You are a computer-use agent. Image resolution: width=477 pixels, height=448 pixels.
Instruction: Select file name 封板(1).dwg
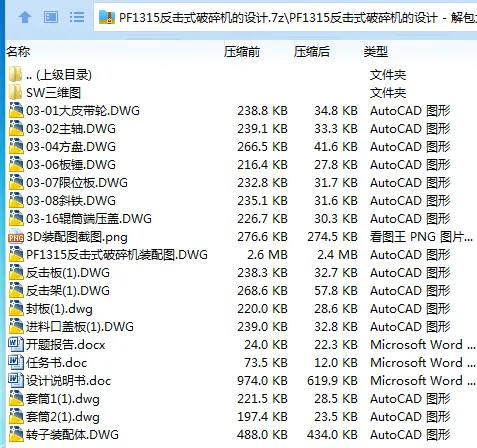point(59,309)
